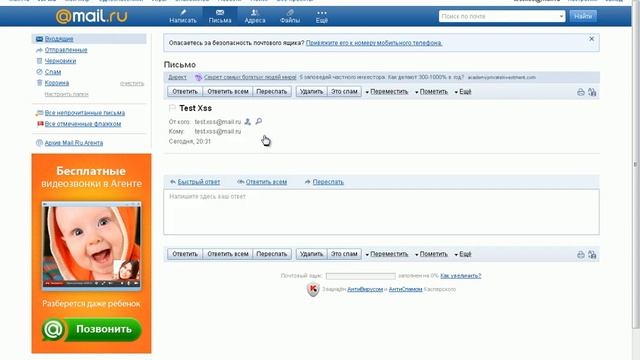This screenshot has height=360, width=640.
Task: Click search-sender magnifier icon
Action: pos(258,121)
